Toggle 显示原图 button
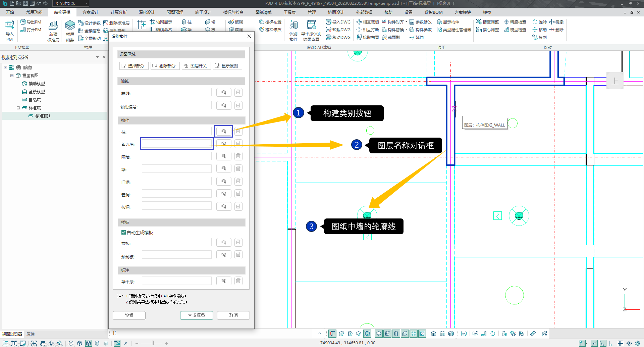644x347 pixels. (228, 66)
